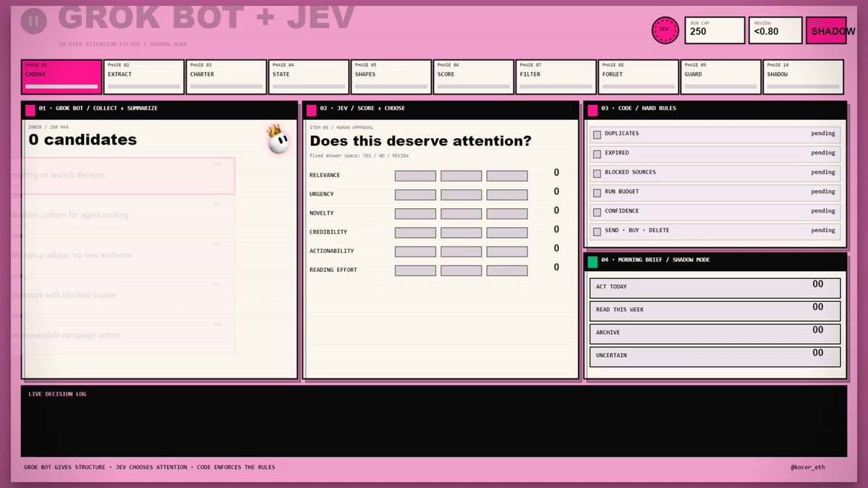Select the Phase 06 SCORE tab
Image resolution: width=868 pixels, height=488 pixels.
(474, 77)
